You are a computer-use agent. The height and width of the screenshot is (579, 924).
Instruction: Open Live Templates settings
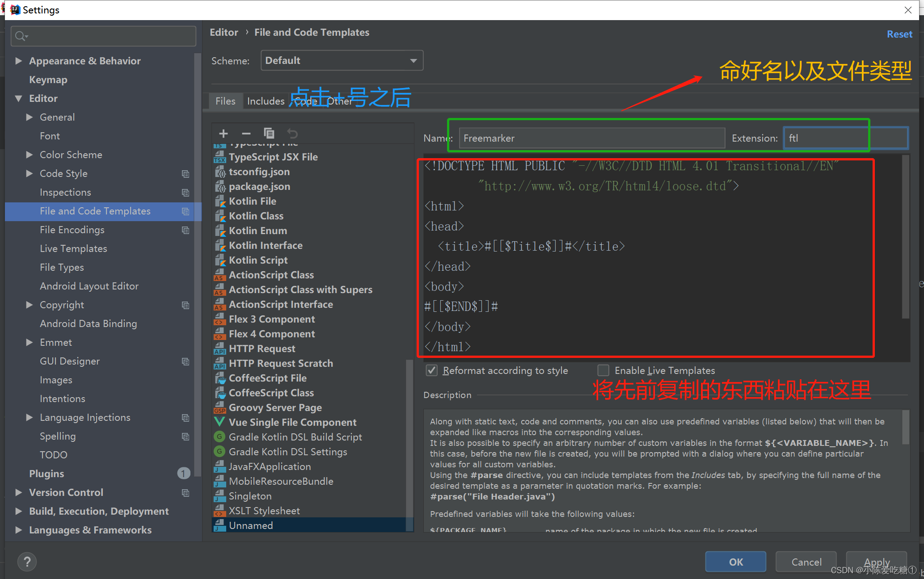(x=73, y=248)
